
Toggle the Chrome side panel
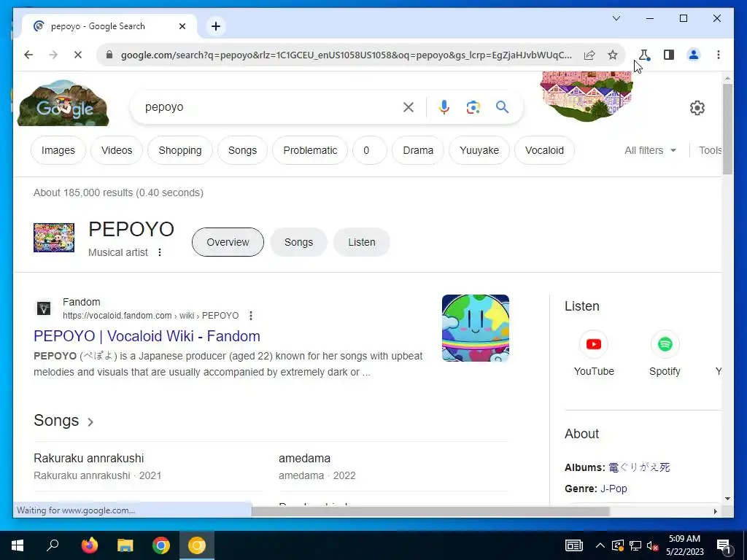click(x=669, y=55)
